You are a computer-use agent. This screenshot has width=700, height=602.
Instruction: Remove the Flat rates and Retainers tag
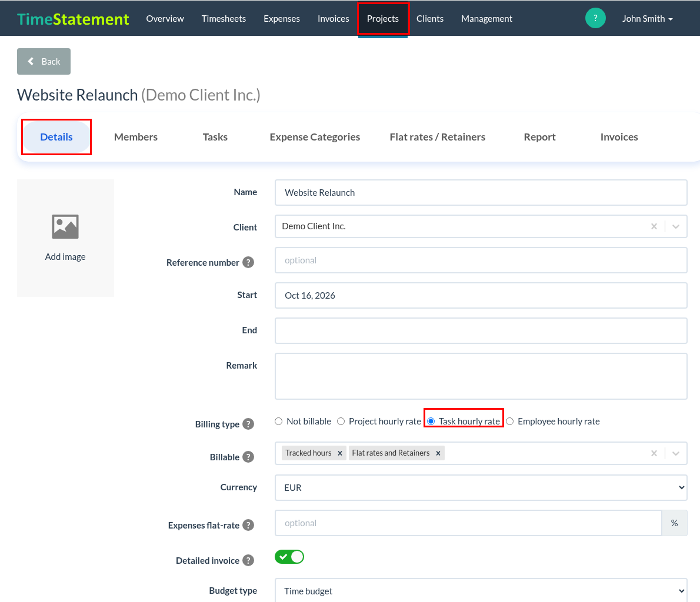tap(438, 453)
